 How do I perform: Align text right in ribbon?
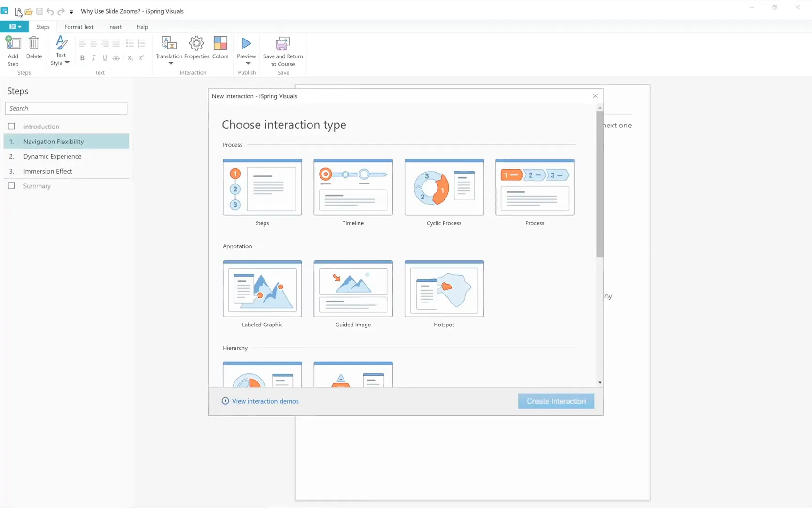pos(105,43)
